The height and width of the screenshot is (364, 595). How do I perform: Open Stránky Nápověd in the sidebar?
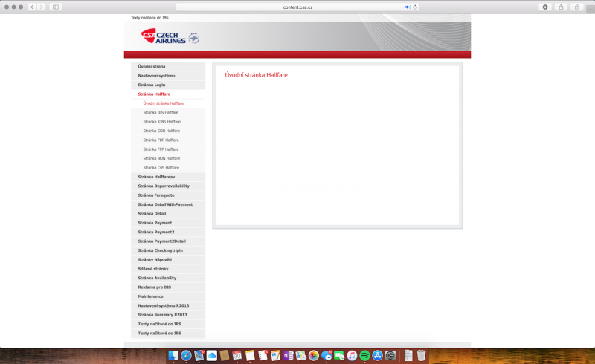(168, 259)
